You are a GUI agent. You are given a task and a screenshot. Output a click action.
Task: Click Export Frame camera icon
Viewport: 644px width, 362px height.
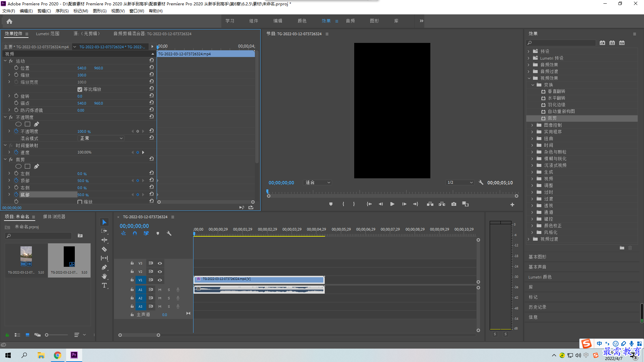454,204
